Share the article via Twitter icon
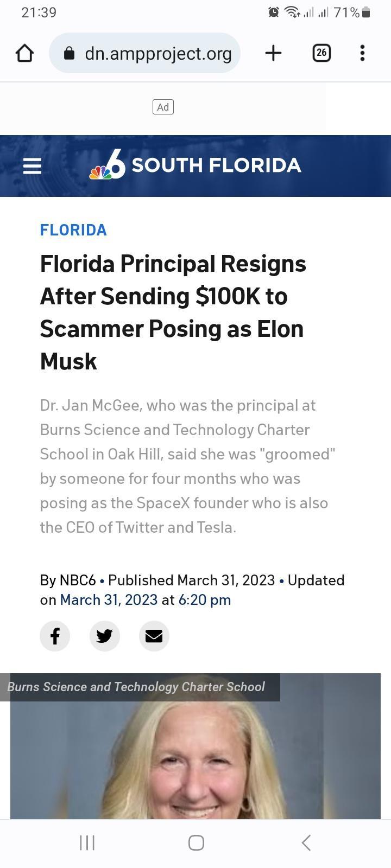Image resolution: width=391 pixels, height=868 pixels. [104, 636]
